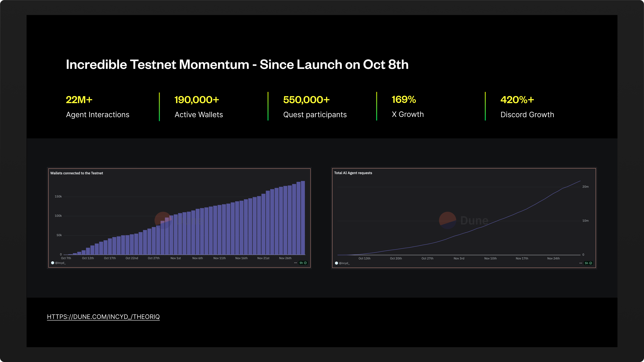Click the @incyd_ author link under the AI Agent requests chart
644x362 pixels.
click(344, 263)
